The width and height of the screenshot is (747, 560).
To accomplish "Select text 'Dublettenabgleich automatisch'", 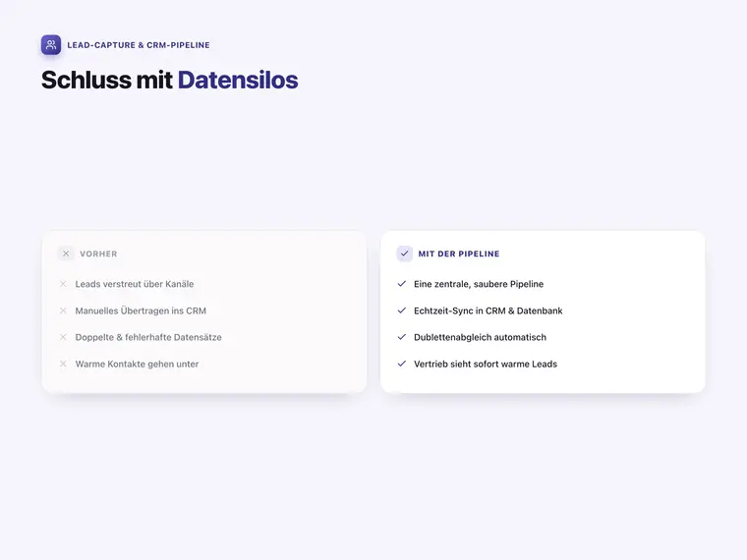I will [x=481, y=337].
